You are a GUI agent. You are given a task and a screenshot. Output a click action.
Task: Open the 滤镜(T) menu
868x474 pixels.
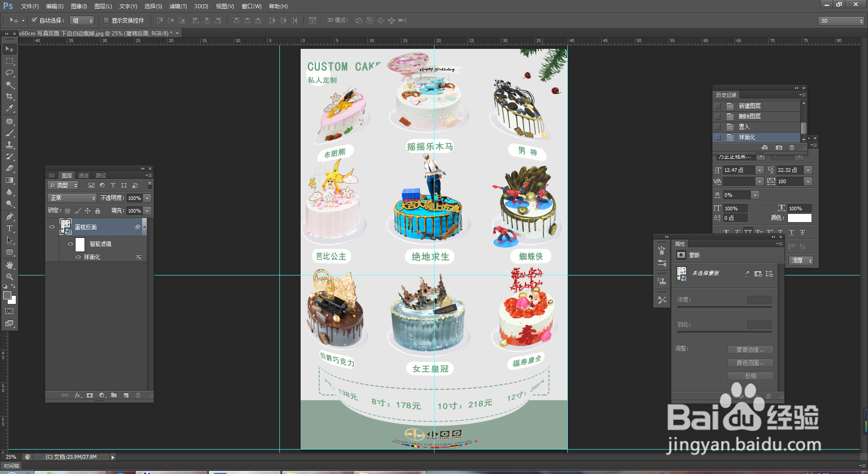tap(178, 6)
